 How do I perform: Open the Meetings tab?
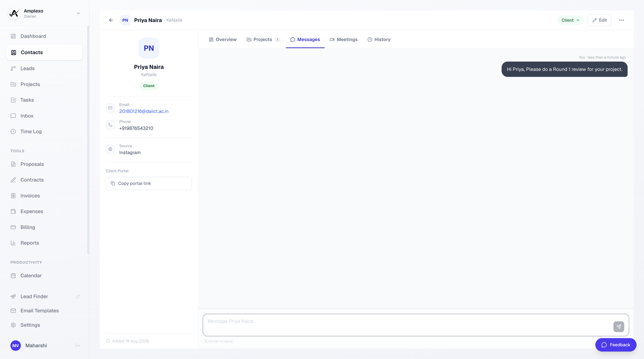[x=344, y=39]
